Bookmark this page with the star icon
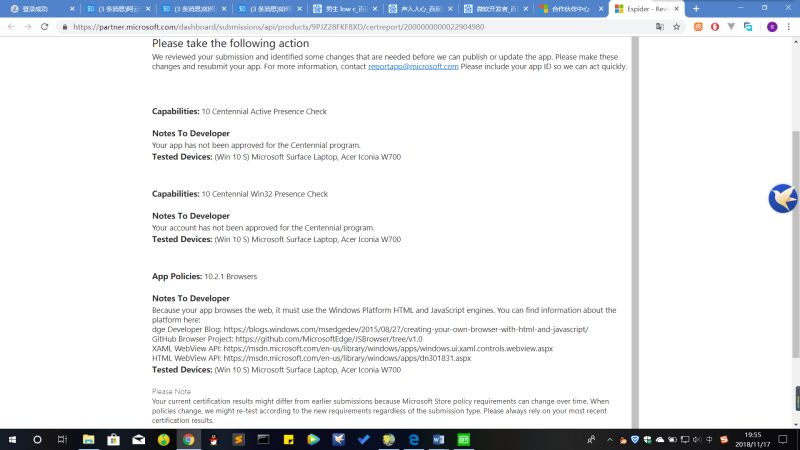The image size is (800, 450). pyautogui.click(x=677, y=27)
